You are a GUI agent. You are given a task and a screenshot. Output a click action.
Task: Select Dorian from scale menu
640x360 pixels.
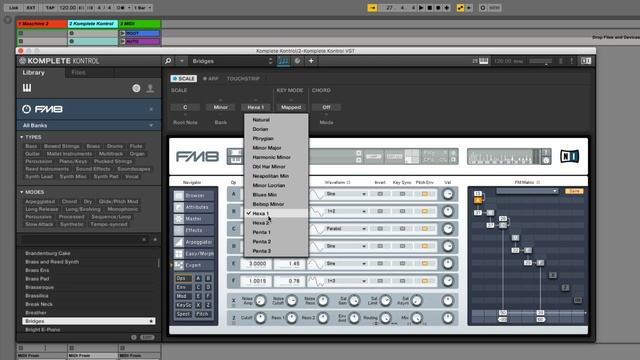276,129
